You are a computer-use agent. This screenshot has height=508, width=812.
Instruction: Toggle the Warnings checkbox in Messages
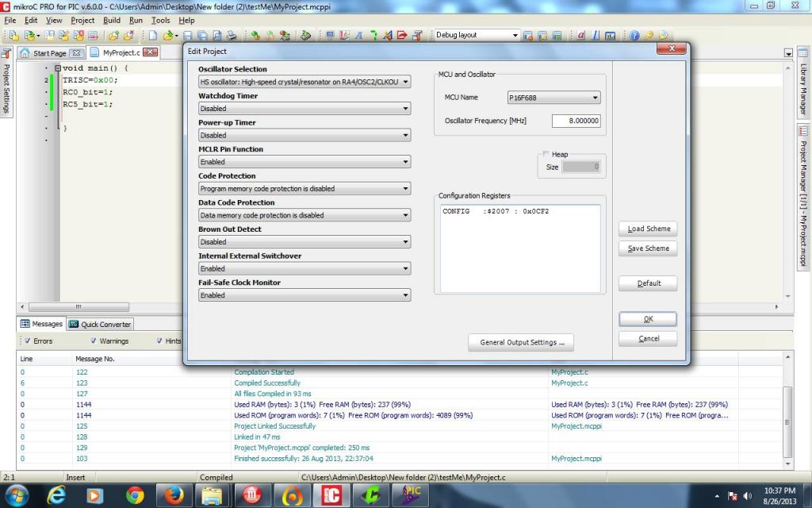pos(94,341)
